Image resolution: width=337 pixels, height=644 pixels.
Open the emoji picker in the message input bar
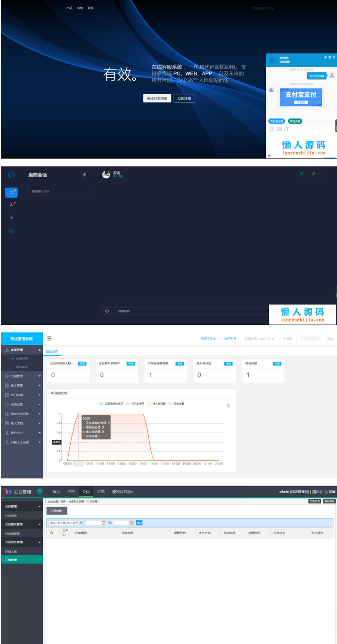coord(107,311)
